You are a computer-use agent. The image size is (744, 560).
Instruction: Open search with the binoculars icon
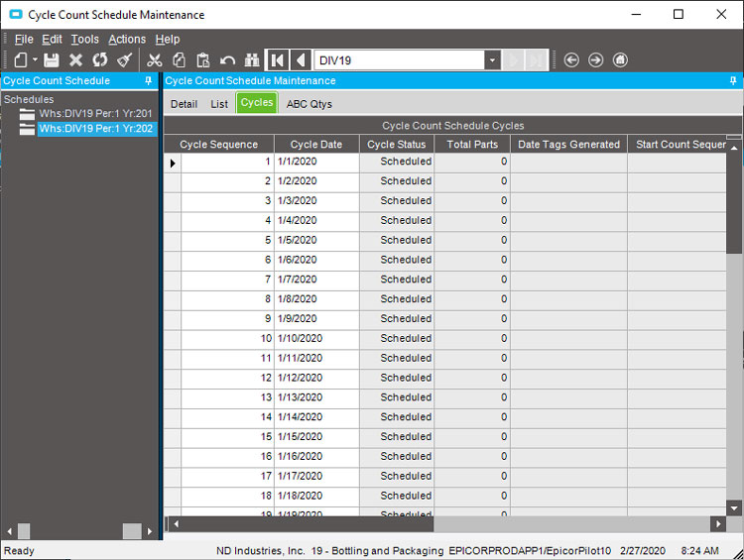252,60
